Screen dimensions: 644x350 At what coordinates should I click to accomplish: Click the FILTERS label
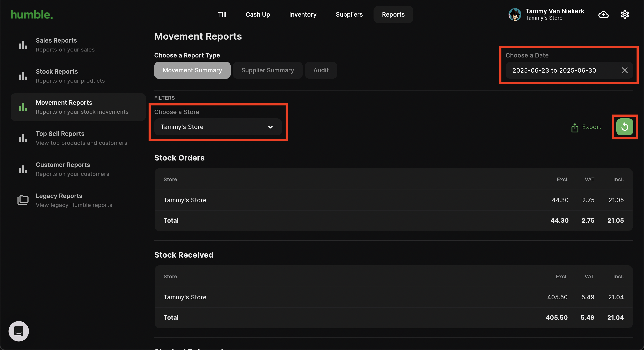(x=164, y=98)
